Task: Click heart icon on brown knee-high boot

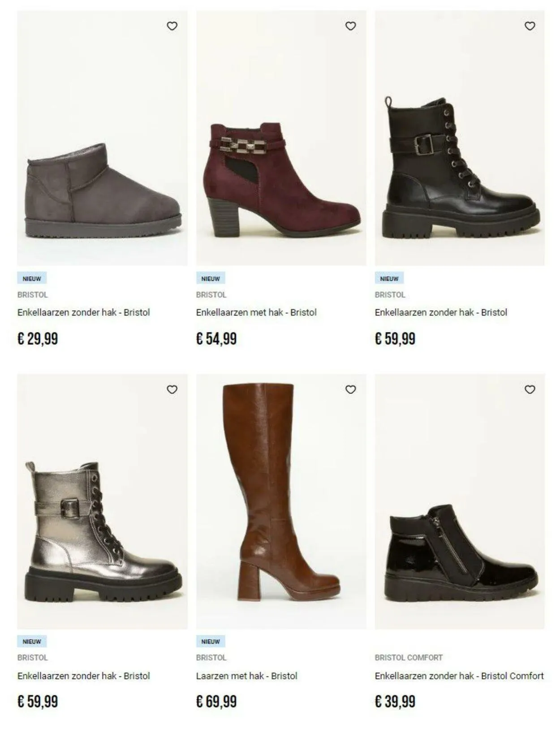Action: [x=351, y=389]
